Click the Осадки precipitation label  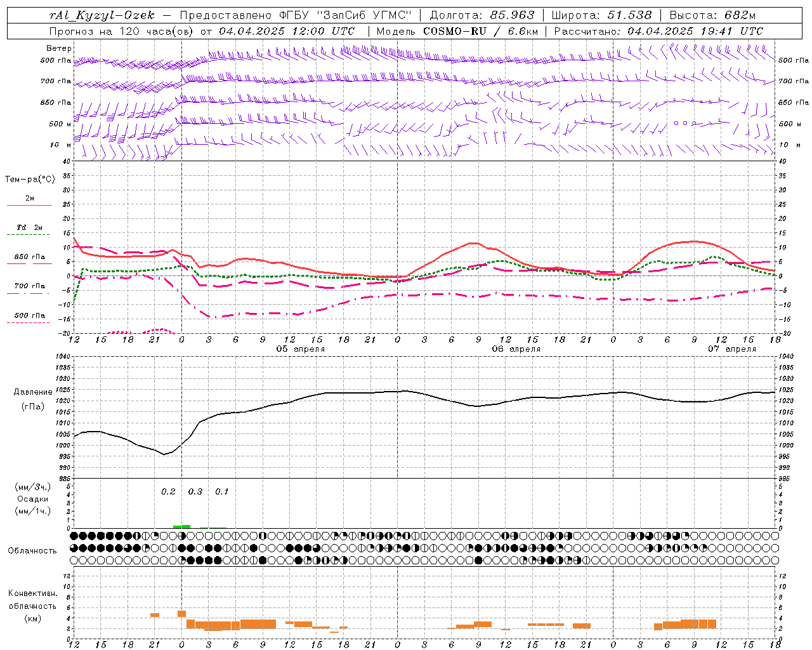33,499
